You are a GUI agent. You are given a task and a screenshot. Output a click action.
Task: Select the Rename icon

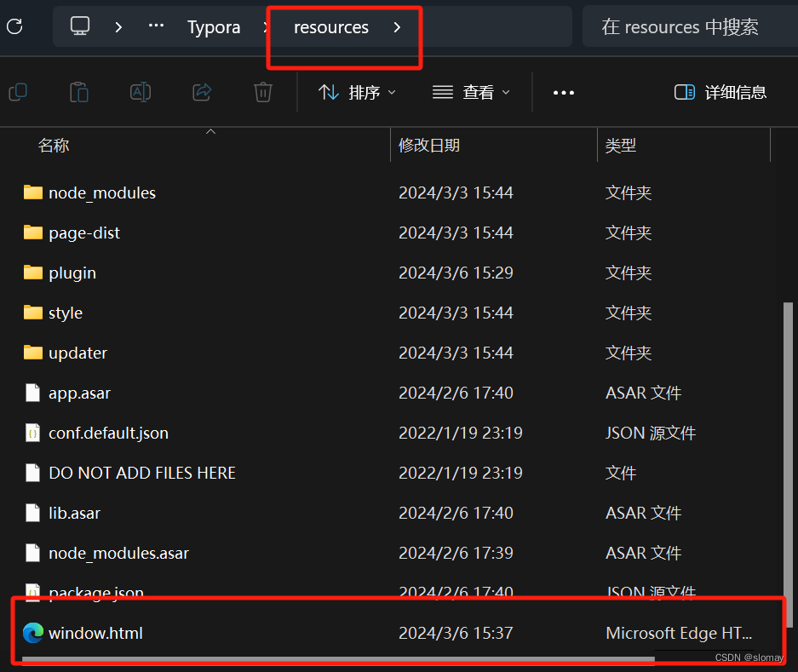[x=141, y=92]
